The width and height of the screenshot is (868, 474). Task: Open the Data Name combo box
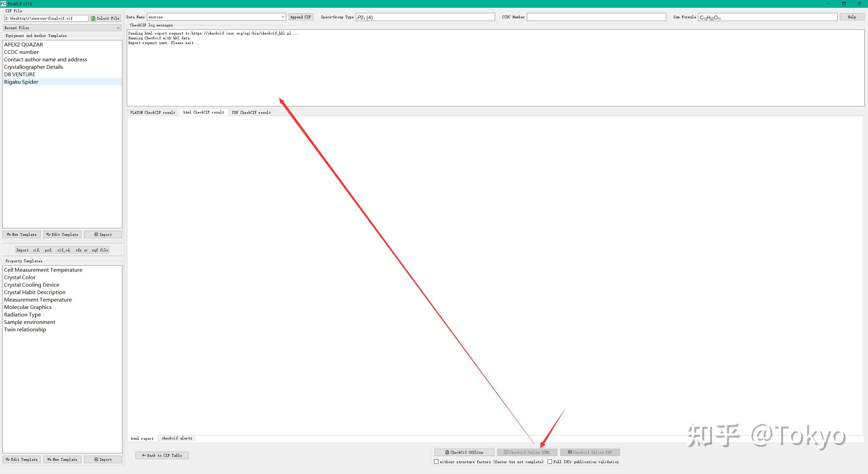click(283, 17)
